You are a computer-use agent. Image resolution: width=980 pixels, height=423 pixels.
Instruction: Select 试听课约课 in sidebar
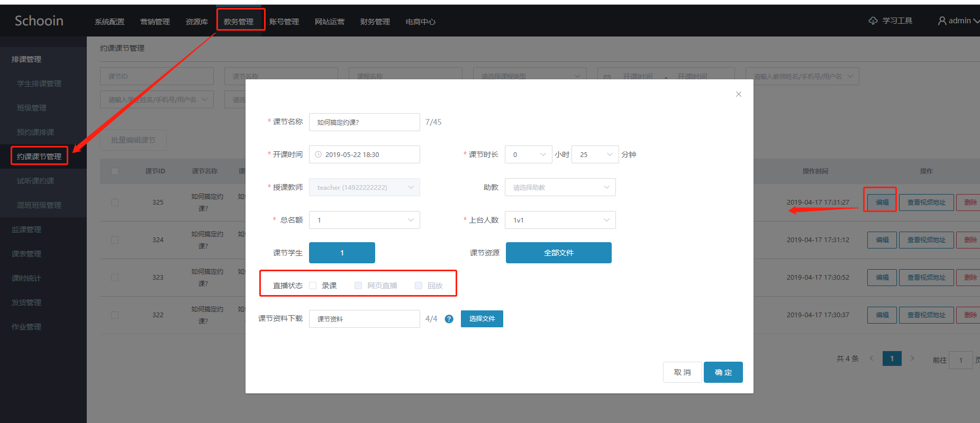35,181
